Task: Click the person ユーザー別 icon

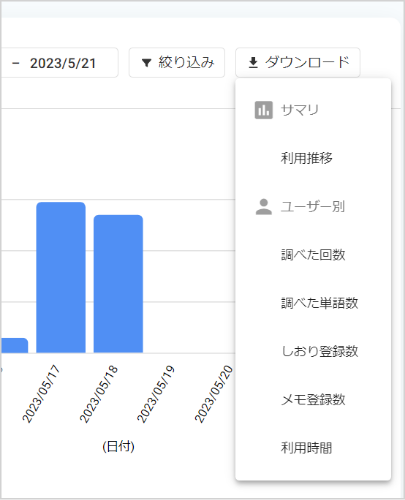Action: 264,207
